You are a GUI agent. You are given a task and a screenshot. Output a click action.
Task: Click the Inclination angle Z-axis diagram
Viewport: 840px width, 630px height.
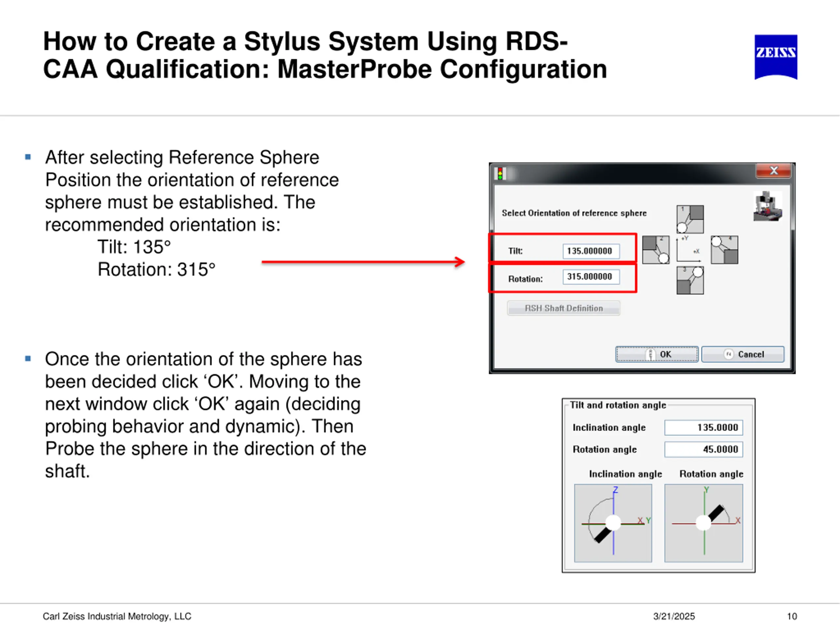613,523
